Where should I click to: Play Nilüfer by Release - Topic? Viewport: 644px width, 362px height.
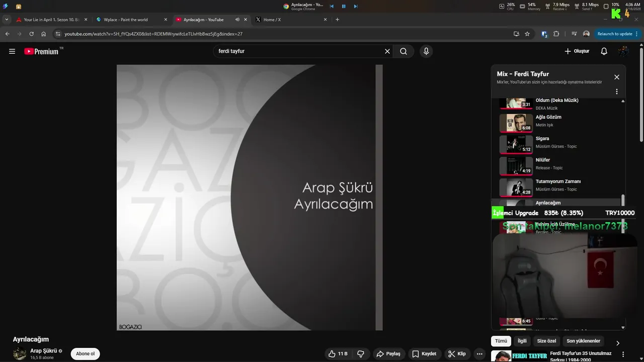[x=558, y=165]
